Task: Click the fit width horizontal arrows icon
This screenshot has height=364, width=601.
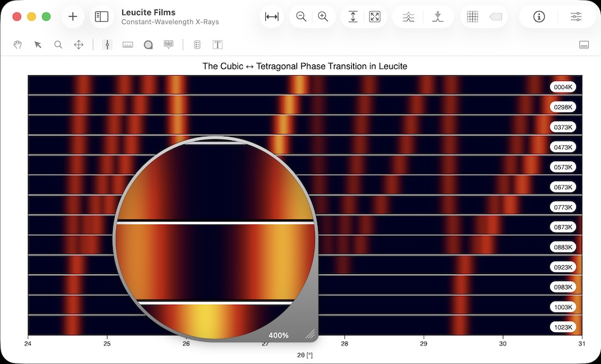Action: point(272,17)
